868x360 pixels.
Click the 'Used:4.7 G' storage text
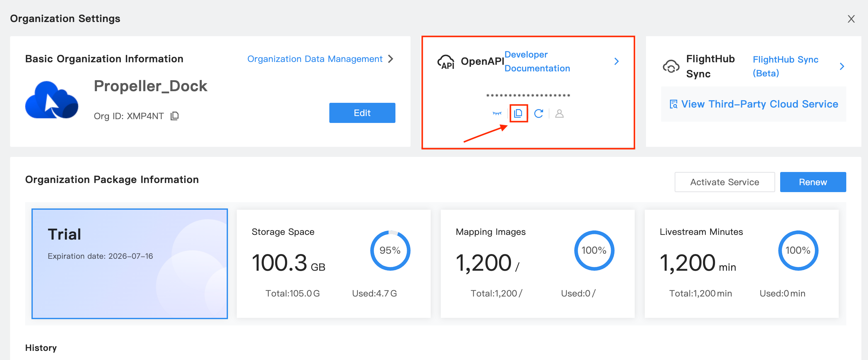pos(374,293)
